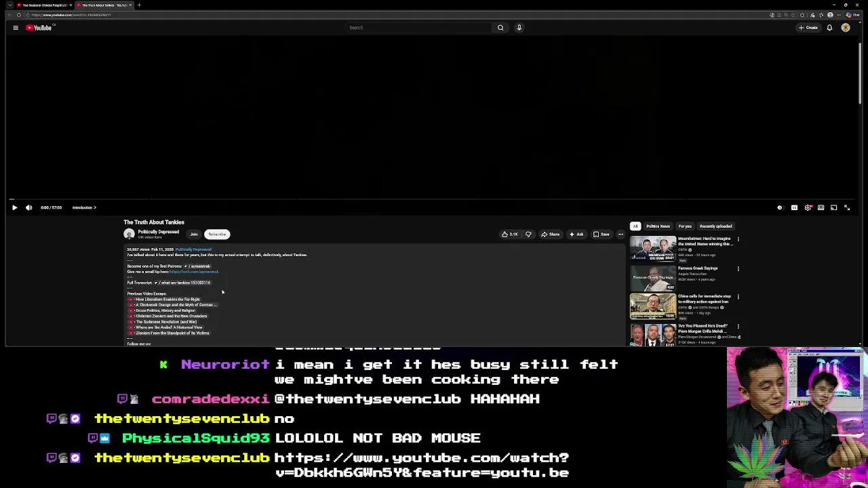Open browser settings and more menu

pos(838,15)
